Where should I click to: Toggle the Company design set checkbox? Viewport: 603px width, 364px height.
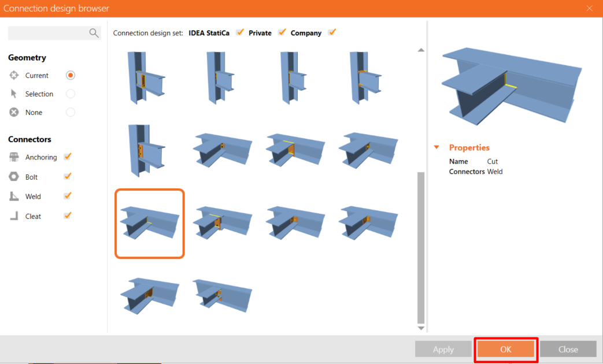point(332,32)
